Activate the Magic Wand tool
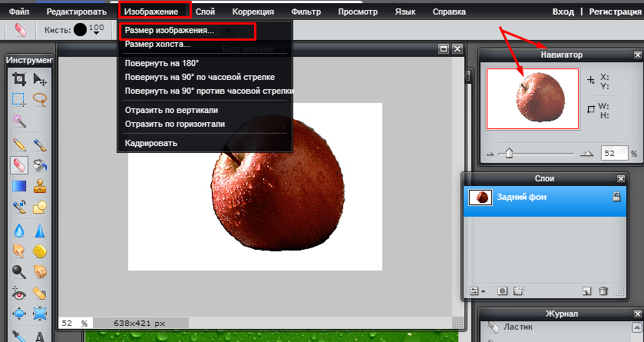This screenshot has height=342, width=644. (19, 121)
